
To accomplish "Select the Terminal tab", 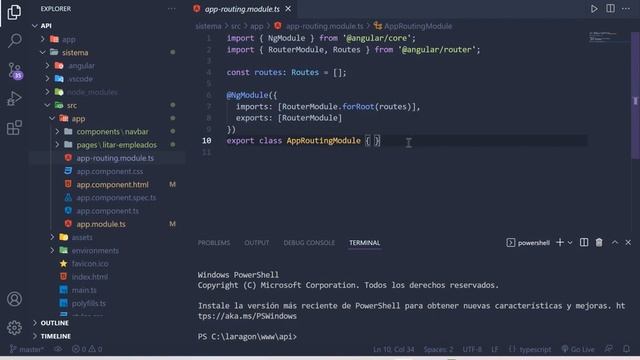I will pyautogui.click(x=364, y=243).
